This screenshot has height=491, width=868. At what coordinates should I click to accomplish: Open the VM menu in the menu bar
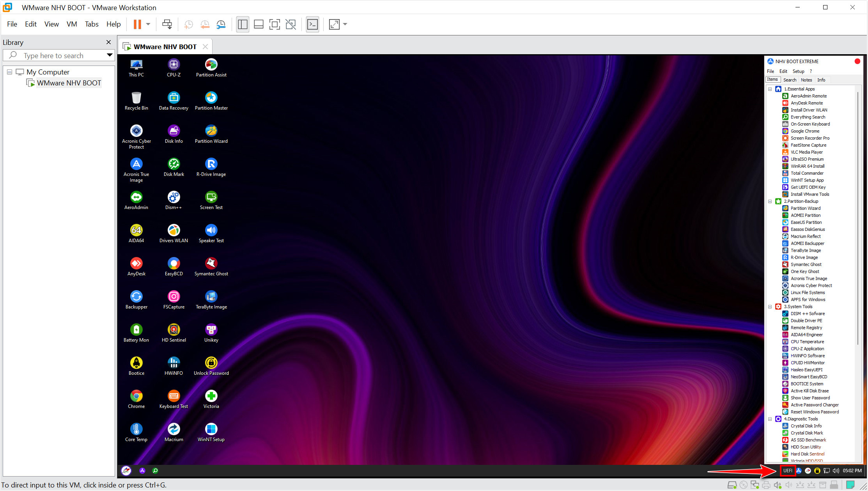[72, 24]
